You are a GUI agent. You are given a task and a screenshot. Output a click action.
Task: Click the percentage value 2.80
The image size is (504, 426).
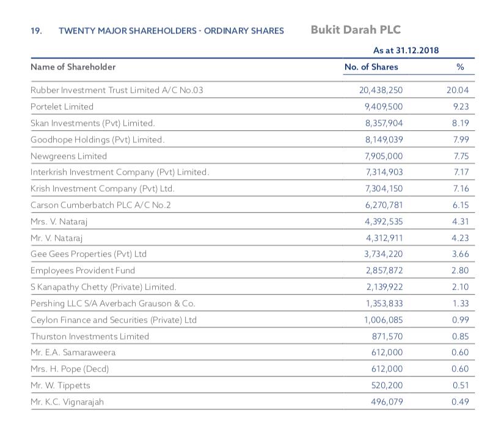[460, 271]
